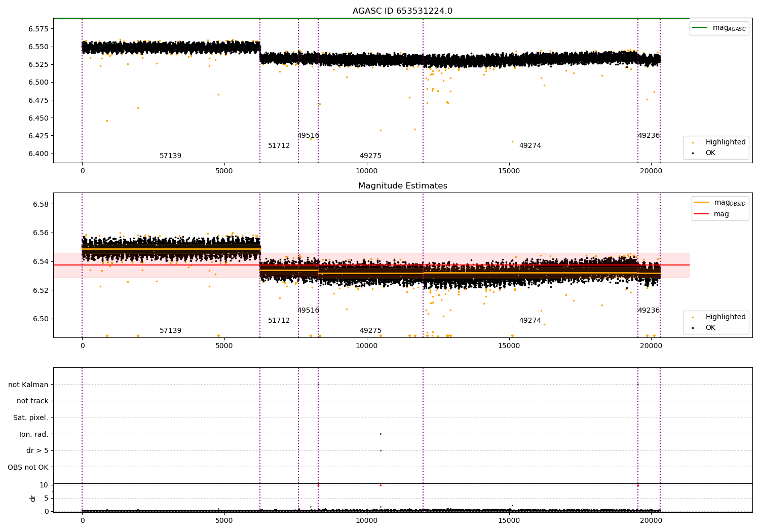760x532 pixels.
Task: Click the Magnitude Estimates plot title
Action: tap(402, 186)
